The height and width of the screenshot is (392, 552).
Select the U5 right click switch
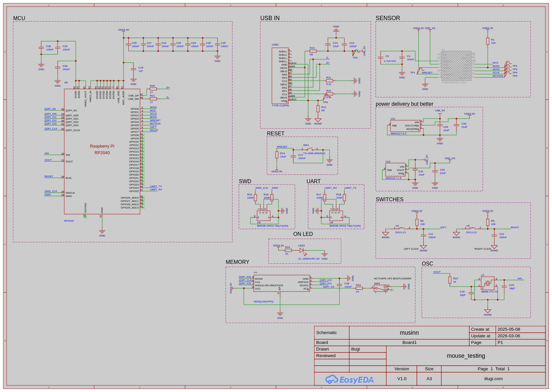pyautogui.click(x=471, y=228)
